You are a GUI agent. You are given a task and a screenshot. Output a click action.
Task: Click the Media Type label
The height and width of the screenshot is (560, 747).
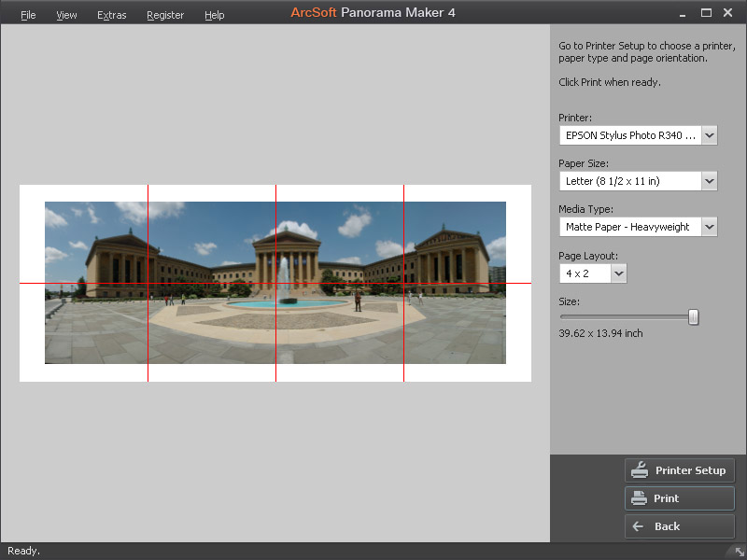pos(586,209)
